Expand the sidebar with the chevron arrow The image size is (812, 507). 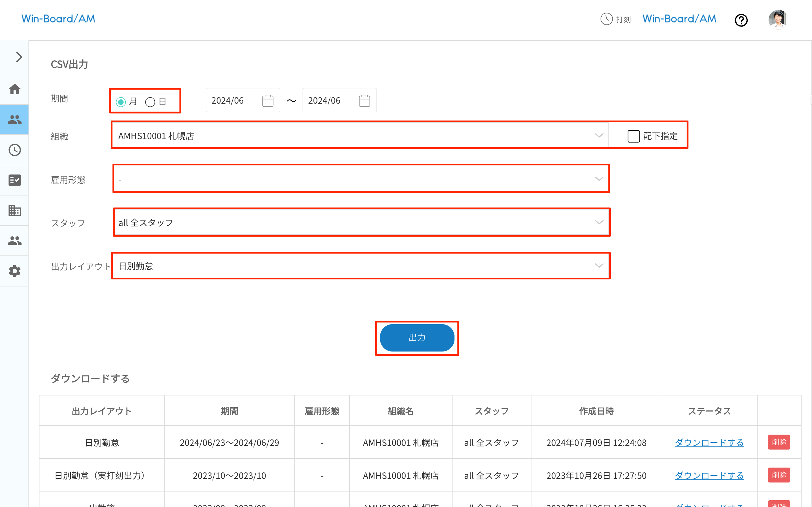pos(19,57)
